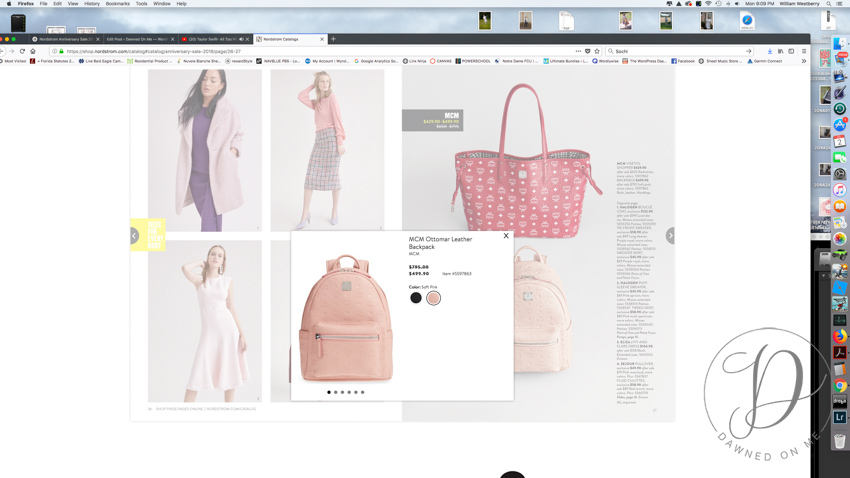The height and width of the screenshot is (478, 850).
Task: Open the Firefox File menu
Action: pyautogui.click(x=43, y=3)
